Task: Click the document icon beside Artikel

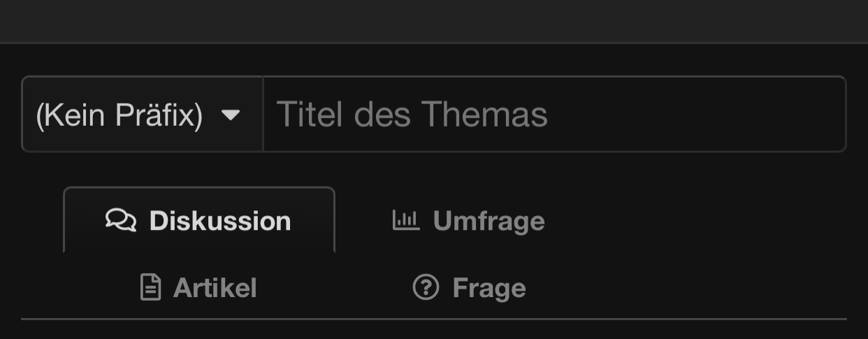Action: 150,287
